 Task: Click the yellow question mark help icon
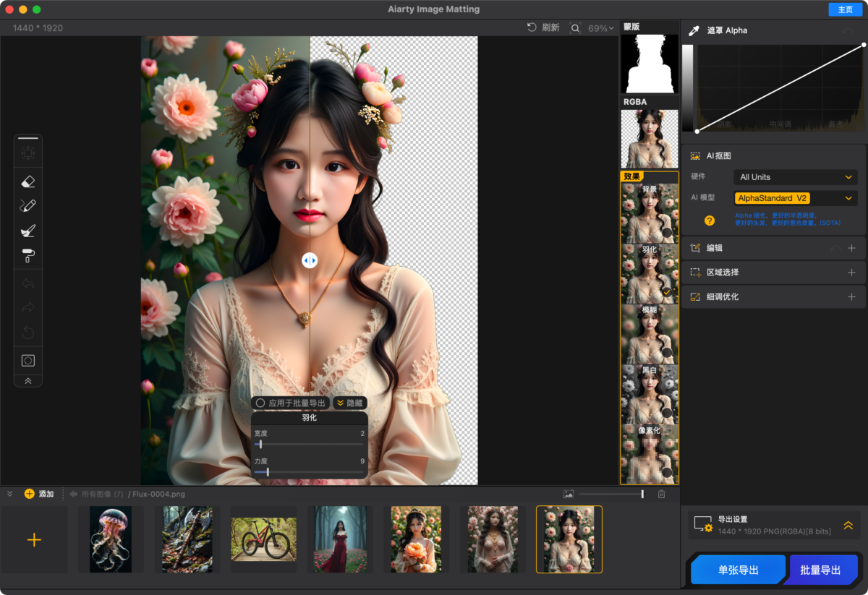(x=710, y=221)
